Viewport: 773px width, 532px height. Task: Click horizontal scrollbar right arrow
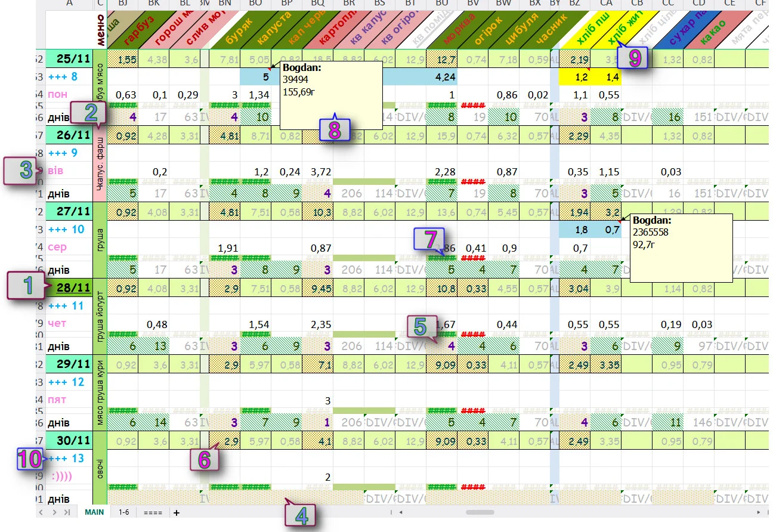(x=759, y=512)
